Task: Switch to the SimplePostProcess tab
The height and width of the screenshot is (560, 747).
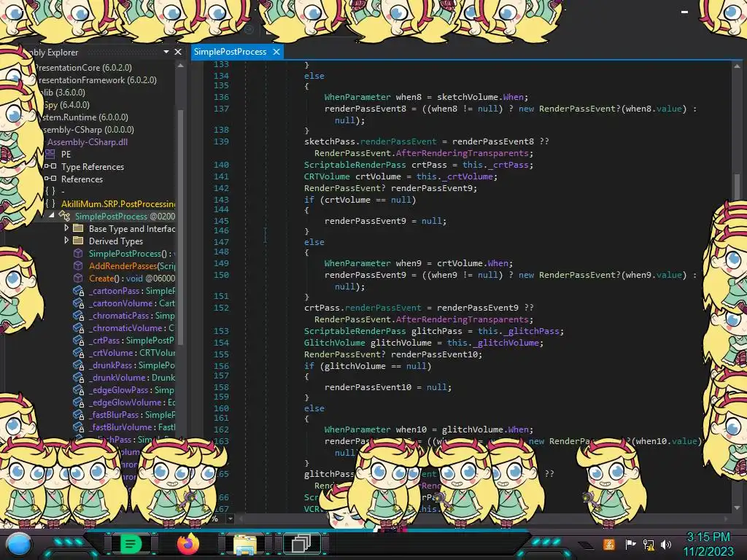Action: point(230,52)
